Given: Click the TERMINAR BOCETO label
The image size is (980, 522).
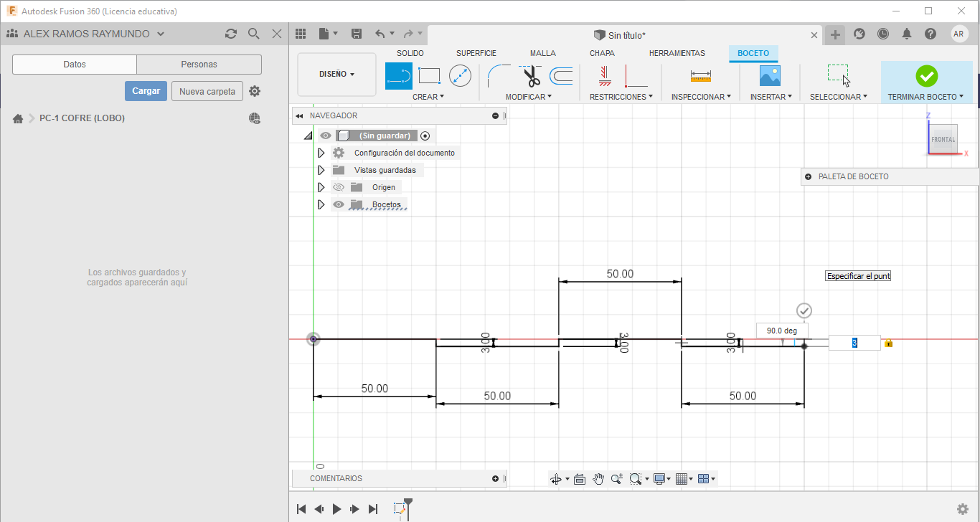Looking at the screenshot, I should (x=925, y=97).
